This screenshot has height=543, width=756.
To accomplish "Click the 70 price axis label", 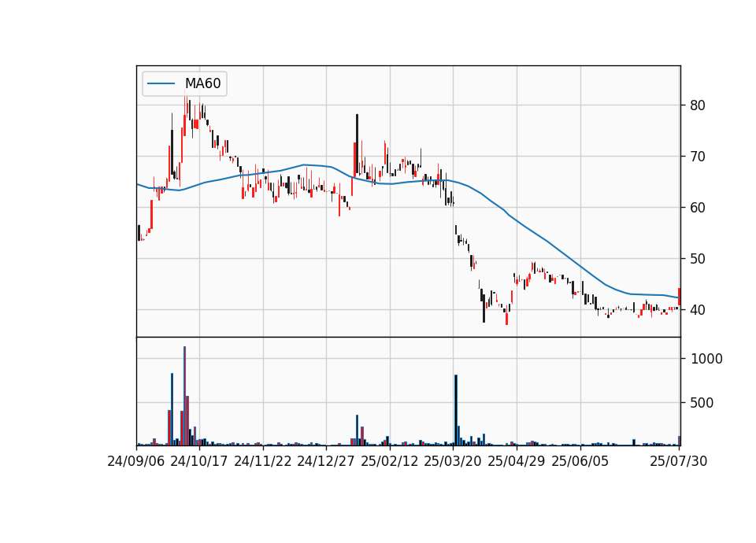I will click(697, 157).
